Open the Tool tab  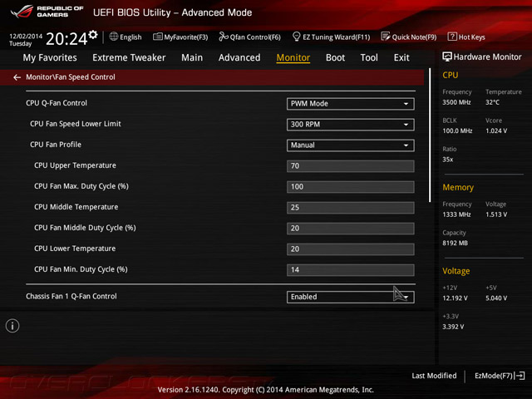coord(369,57)
